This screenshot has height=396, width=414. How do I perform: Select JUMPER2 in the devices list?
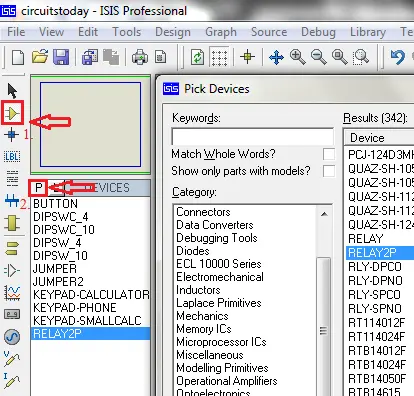(x=58, y=282)
